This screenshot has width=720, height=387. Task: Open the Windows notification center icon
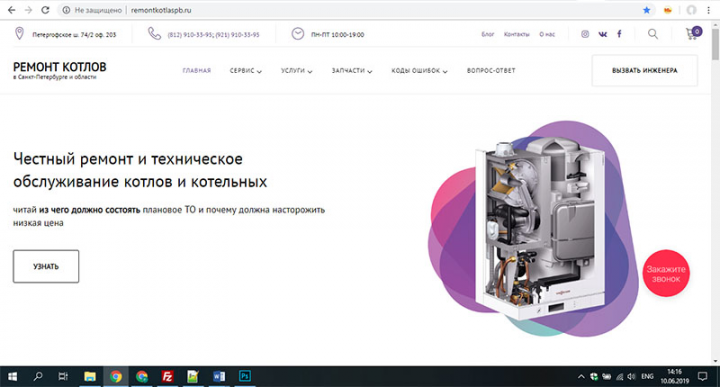tap(703, 376)
